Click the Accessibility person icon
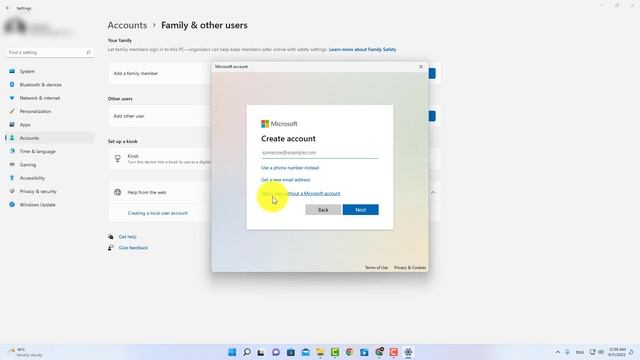The height and width of the screenshot is (360, 640). (12, 178)
